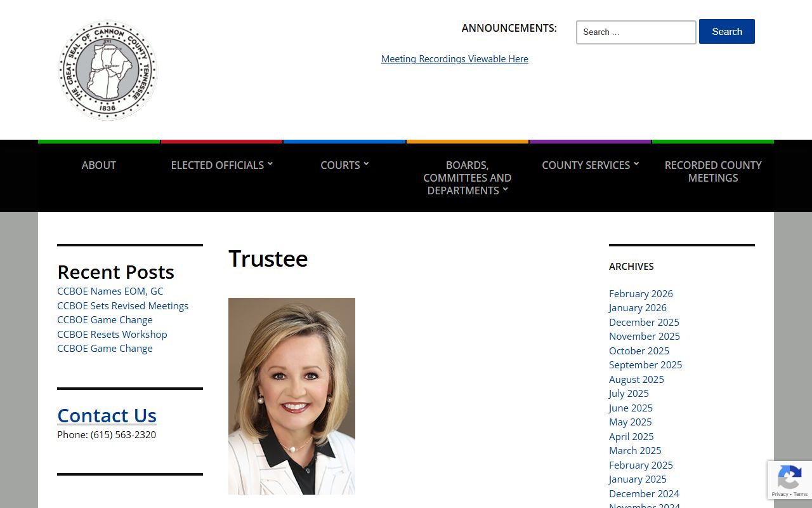
Task: Expand the County Services dropdown menu
Action: (x=590, y=165)
